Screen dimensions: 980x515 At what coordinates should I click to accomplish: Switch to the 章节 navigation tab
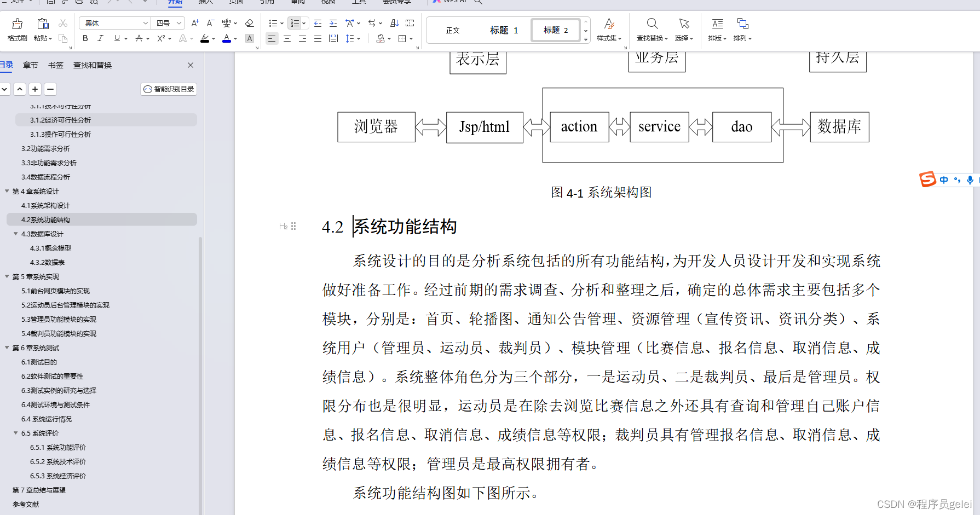(x=31, y=65)
